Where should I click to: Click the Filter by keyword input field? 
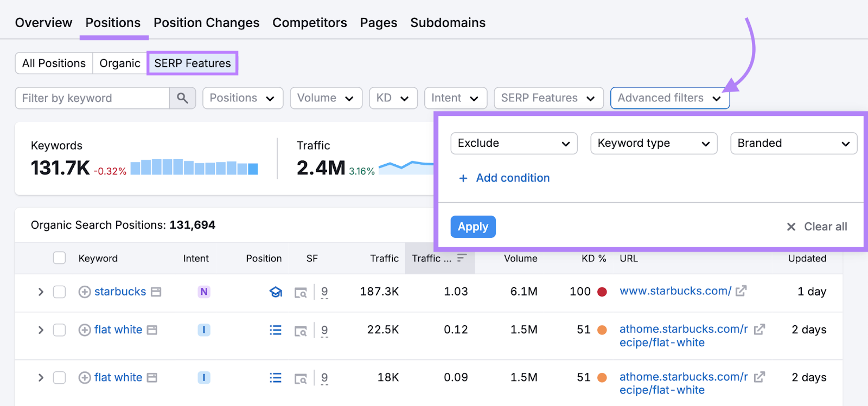(x=92, y=98)
